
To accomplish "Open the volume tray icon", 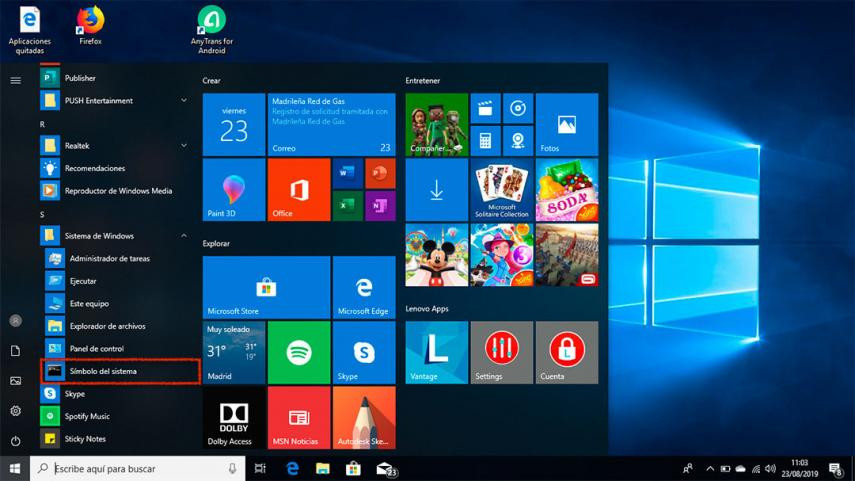I will [x=770, y=468].
